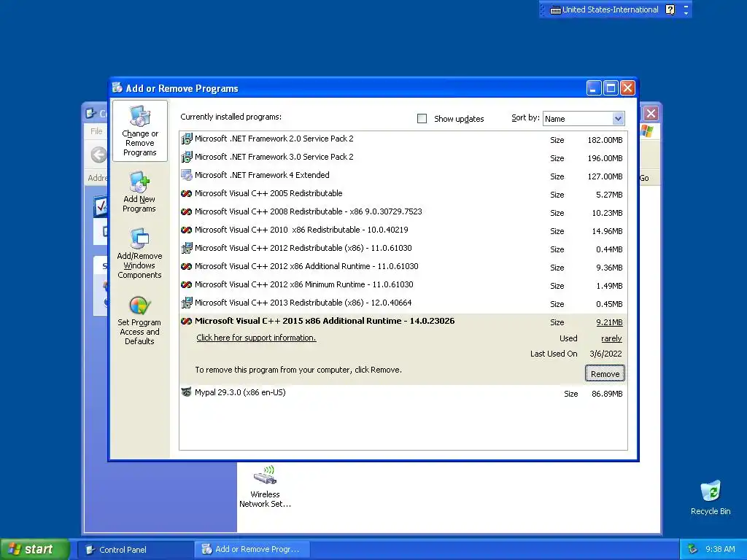
Task: Open Add/Remove Windows Components
Action: point(139,253)
